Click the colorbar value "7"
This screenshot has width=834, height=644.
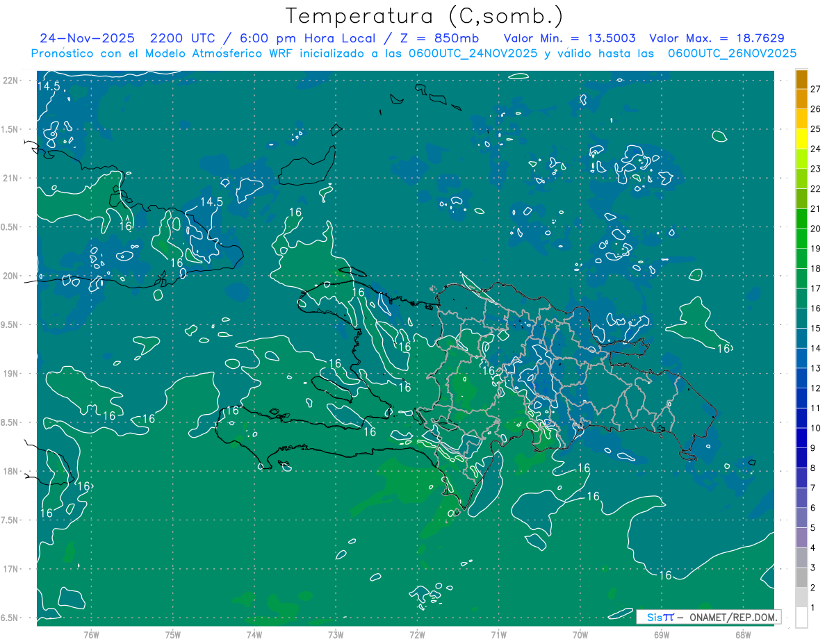[813, 488]
